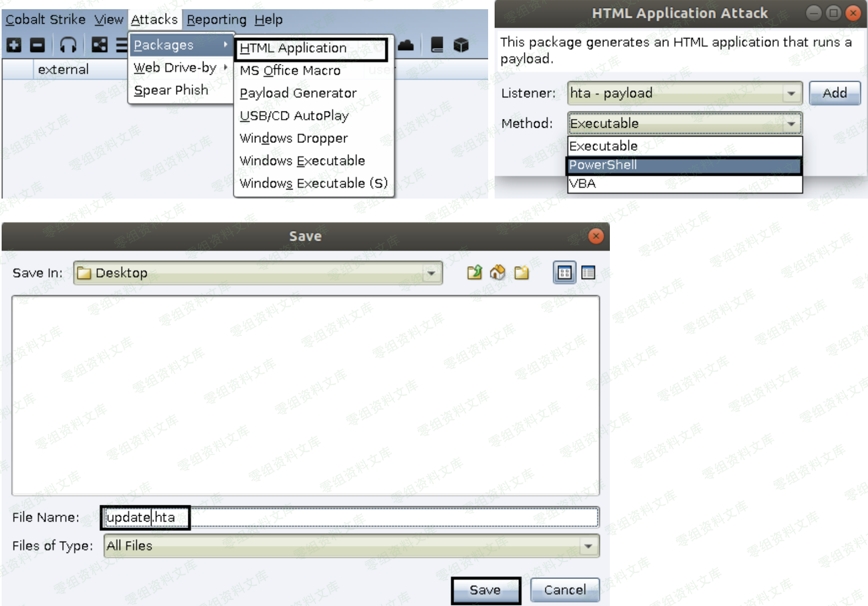The width and height of the screenshot is (868, 606).
Task: Expand the Listener dropdown
Action: pyautogui.click(x=791, y=94)
